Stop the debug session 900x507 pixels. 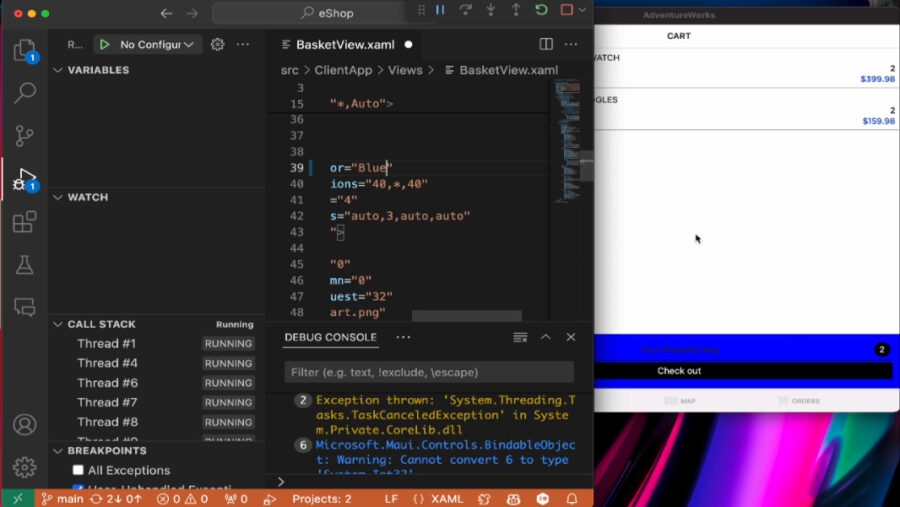click(x=567, y=10)
